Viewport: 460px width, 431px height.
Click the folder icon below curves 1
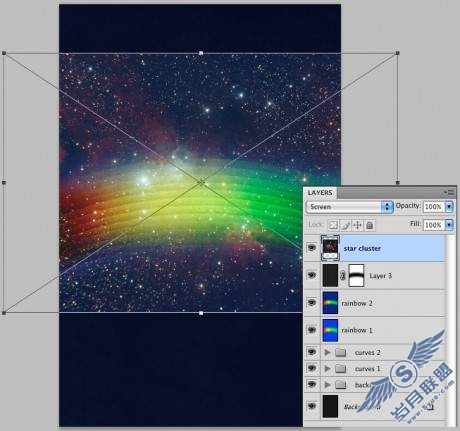tap(340, 385)
